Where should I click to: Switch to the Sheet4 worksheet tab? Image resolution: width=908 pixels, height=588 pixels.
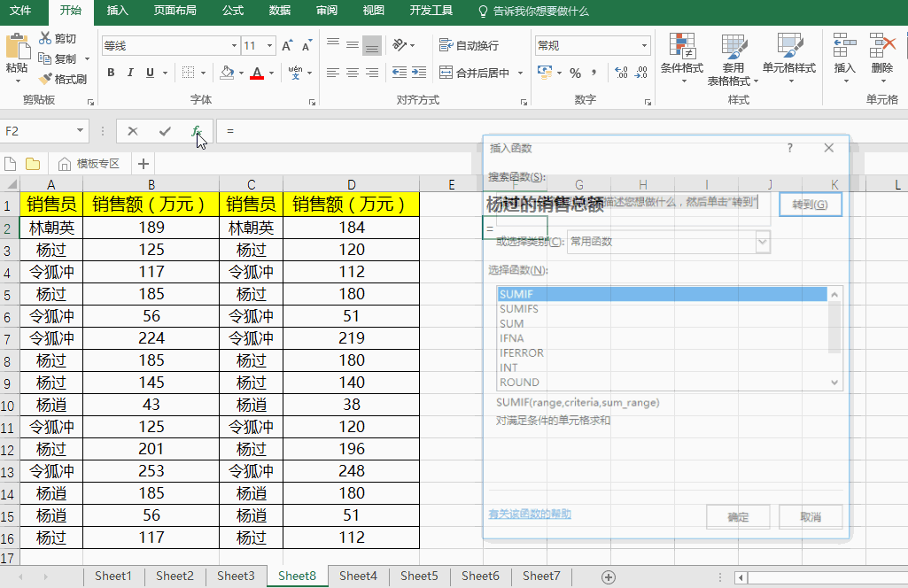click(358, 576)
